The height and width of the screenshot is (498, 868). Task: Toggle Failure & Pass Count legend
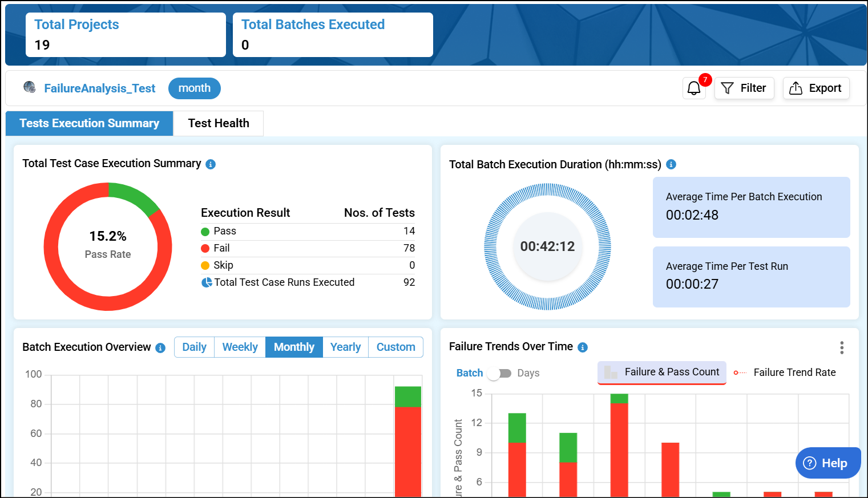(x=662, y=373)
